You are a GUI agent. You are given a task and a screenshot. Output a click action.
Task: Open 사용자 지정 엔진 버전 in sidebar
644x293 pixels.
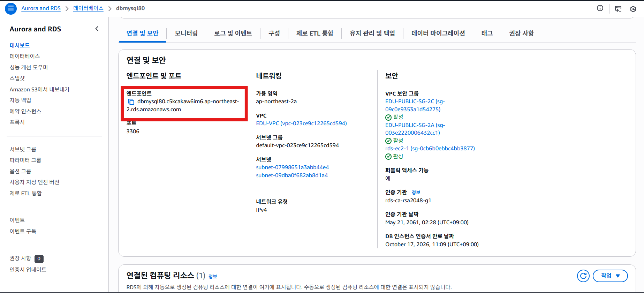coord(35,182)
